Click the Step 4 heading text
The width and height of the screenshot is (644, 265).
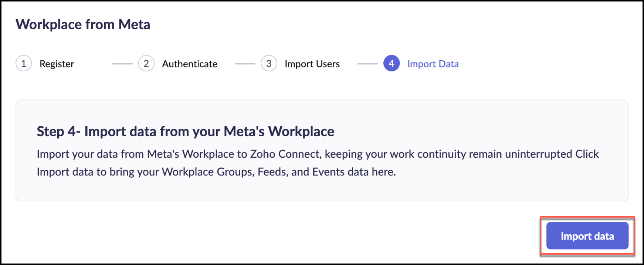[x=185, y=131]
